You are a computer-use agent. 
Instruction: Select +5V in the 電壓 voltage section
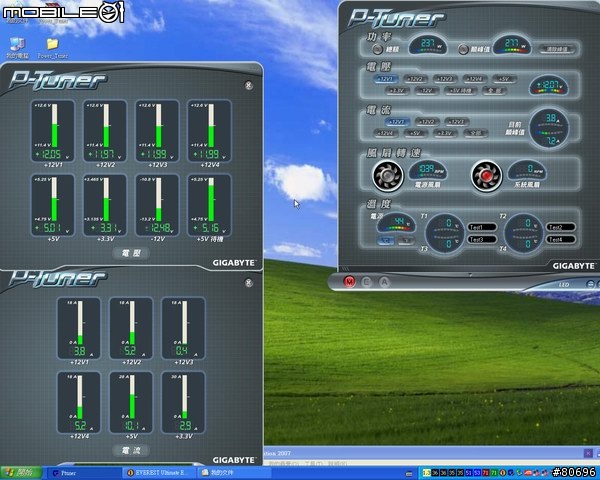click(504, 79)
